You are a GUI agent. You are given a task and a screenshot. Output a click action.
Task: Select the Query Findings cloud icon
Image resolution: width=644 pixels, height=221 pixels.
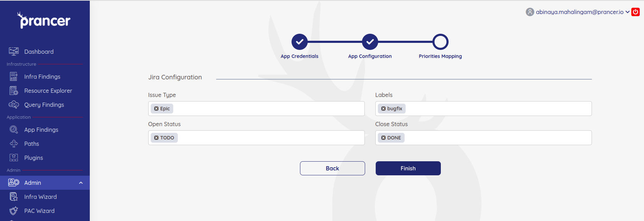(14, 105)
